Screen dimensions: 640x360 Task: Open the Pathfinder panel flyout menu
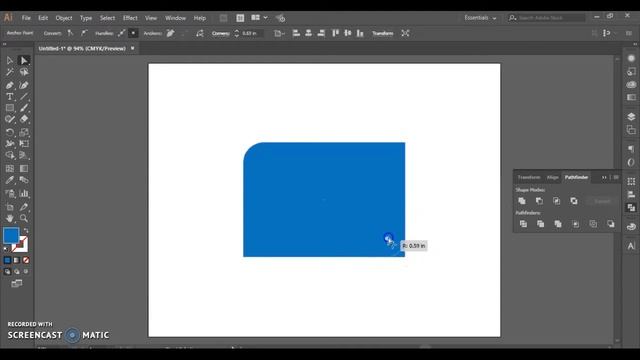[616, 177]
